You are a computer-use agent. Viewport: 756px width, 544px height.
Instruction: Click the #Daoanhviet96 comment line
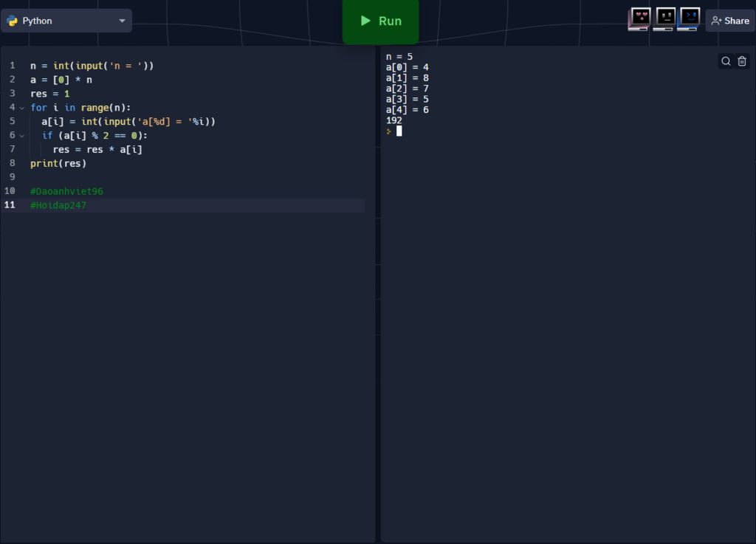pyautogui.click(x=66, y=191)
